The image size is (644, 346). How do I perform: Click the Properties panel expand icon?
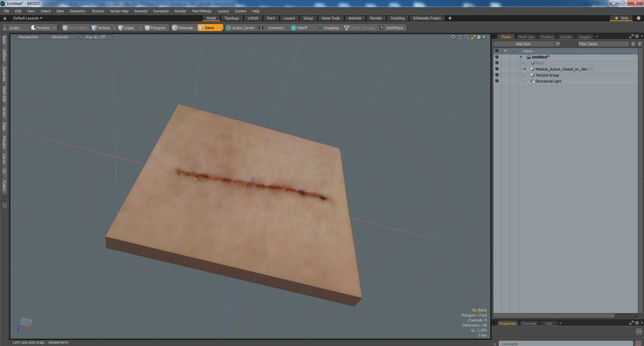(x=631, y=323)
